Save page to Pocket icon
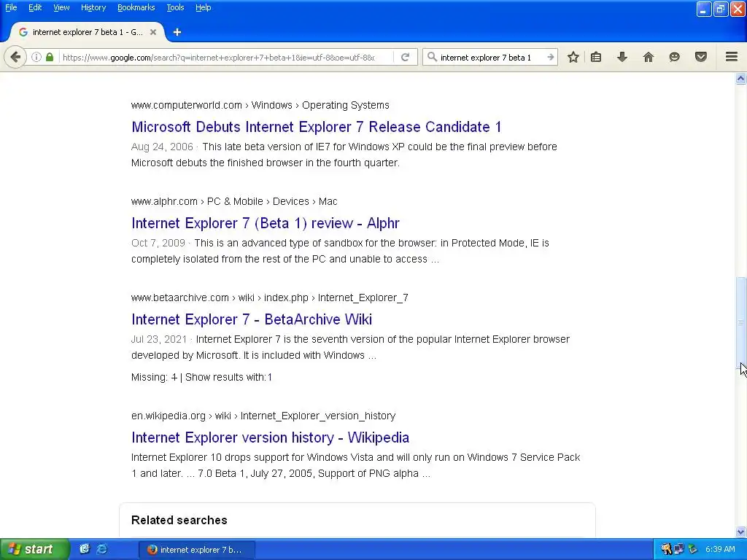Viewport: 747px width, 560px height. click(701, 57)
